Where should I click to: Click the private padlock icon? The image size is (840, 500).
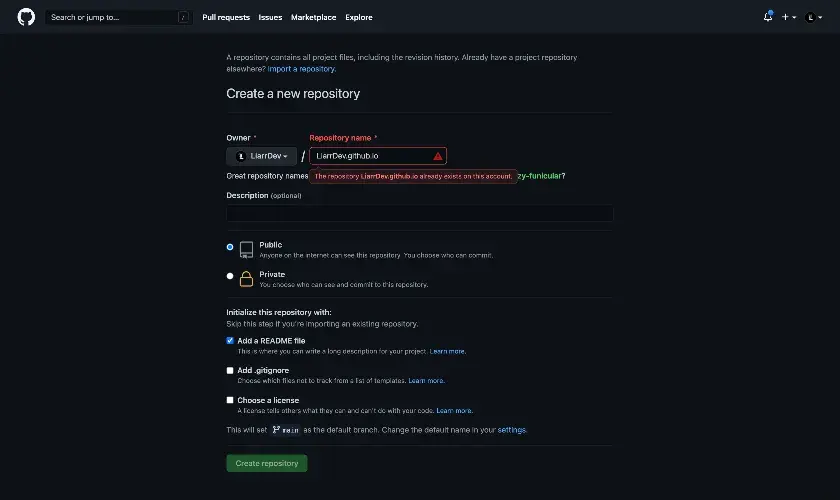click(x=246, y=279)
